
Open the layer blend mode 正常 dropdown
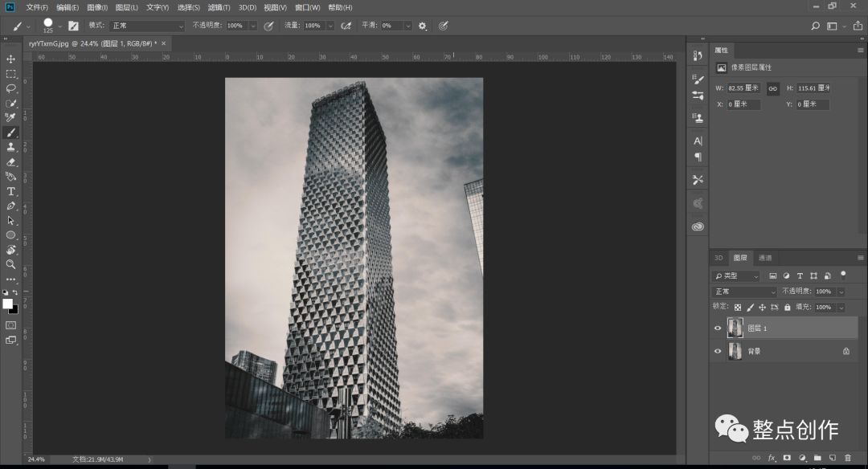point(744,292)
